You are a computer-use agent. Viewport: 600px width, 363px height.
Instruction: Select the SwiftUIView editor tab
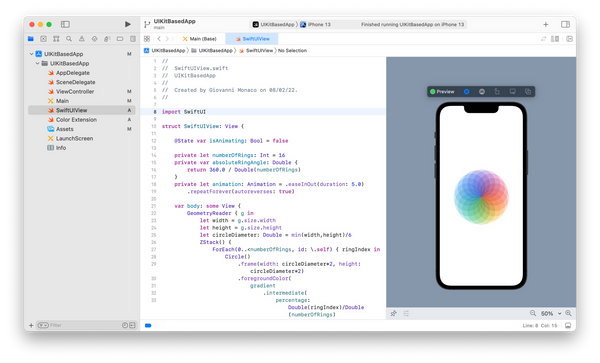coord(252,39)
